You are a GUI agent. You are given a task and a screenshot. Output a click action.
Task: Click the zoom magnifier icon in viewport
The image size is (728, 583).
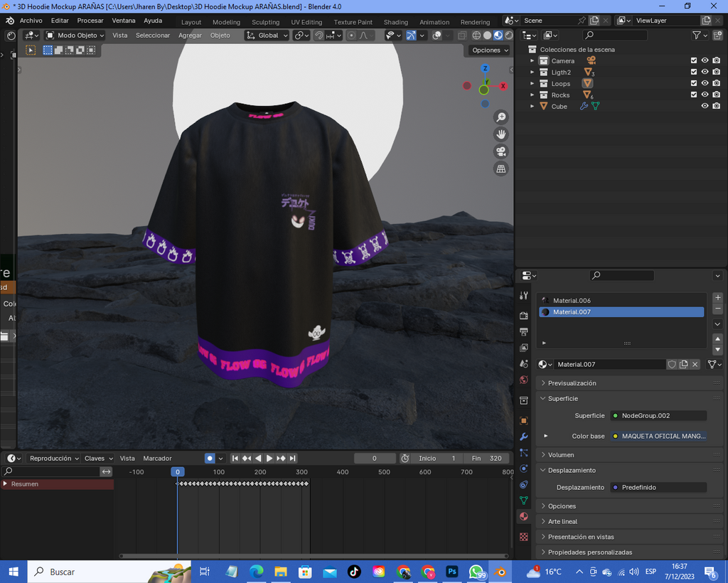(x=501, y=117)
